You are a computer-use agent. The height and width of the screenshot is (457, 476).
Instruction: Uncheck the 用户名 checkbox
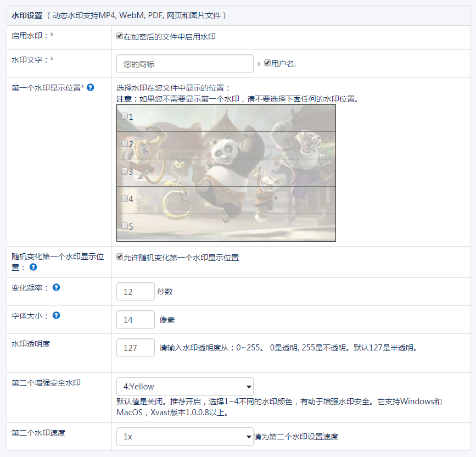267,63
